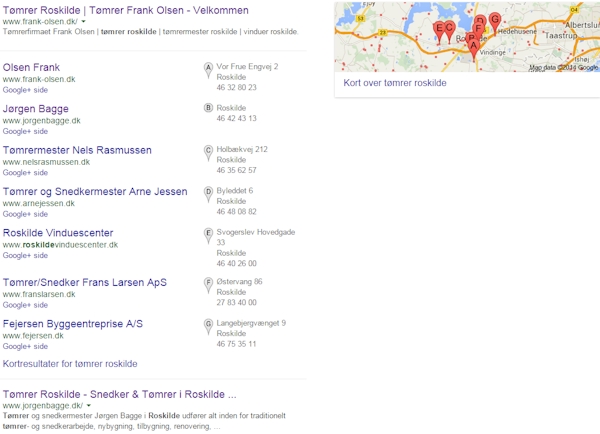Click Kortresultater for tømrer roskilde link
600x434 pixels.
[x=70, y=364]
